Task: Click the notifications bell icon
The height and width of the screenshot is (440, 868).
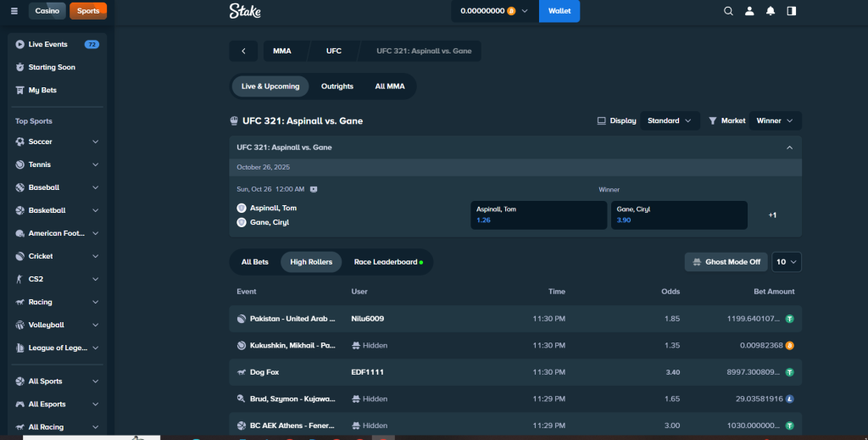Action: click(x=771, y=11)
